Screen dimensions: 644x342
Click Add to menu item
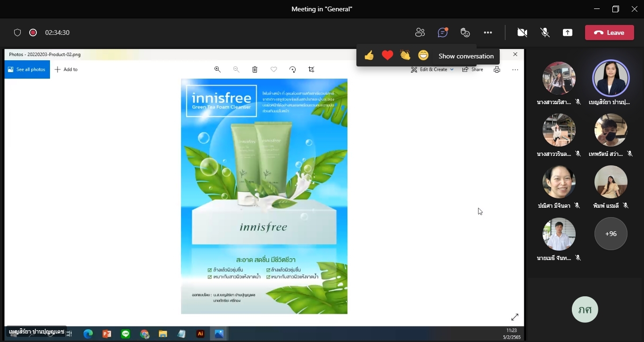point(66,69)
